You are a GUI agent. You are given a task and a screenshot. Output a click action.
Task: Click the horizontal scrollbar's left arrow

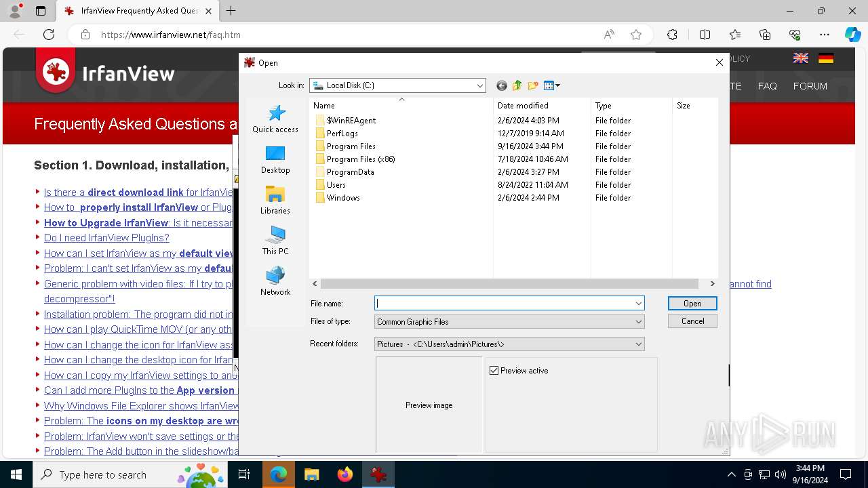315,284
